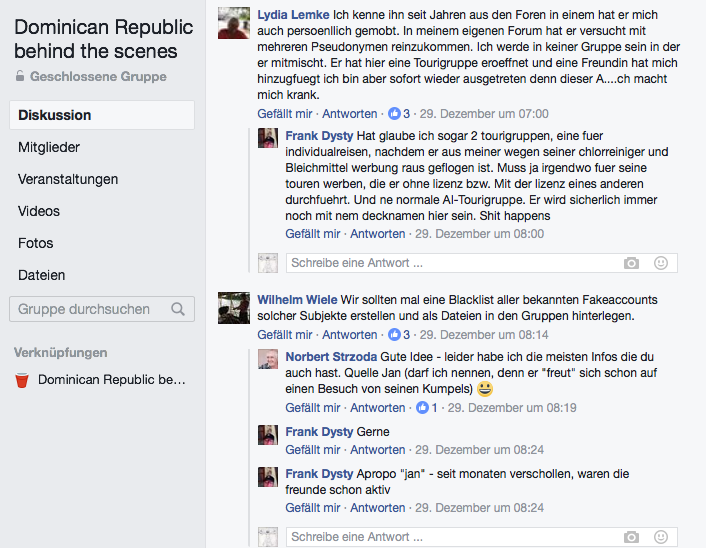The width and height of the screenshot is (706, 548).
Task: Click 'Antworten' under Wilhelm Wiele's comment
Action: pos(349,335)
